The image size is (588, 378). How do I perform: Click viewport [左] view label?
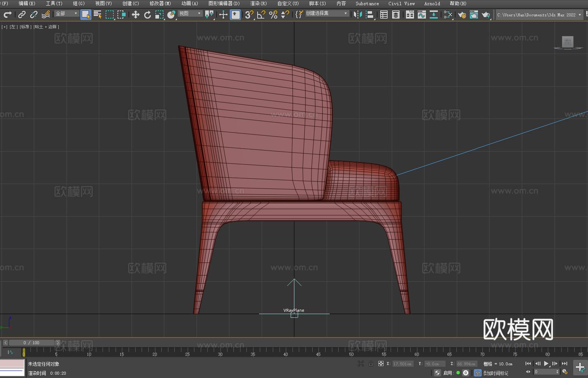tap(13, 27)
